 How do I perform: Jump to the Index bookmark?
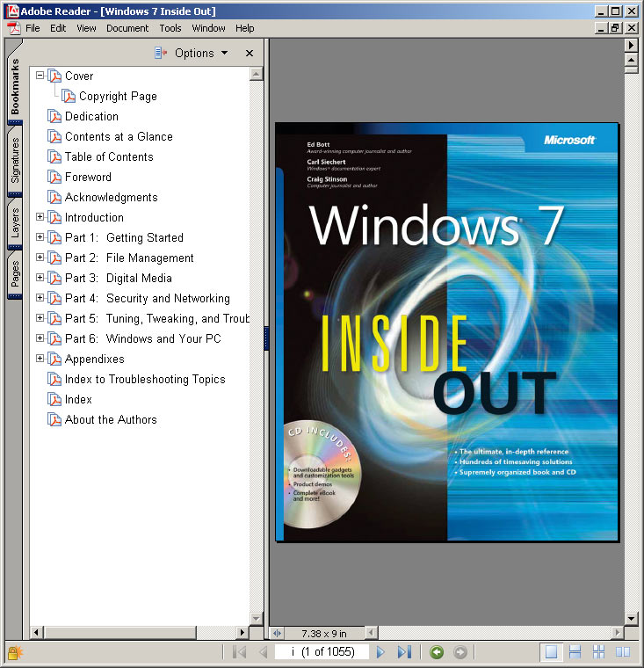tap(78, 400)
